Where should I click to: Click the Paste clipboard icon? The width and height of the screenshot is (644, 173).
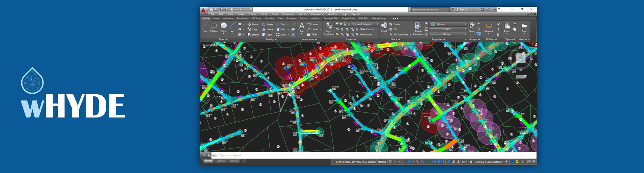507,28
